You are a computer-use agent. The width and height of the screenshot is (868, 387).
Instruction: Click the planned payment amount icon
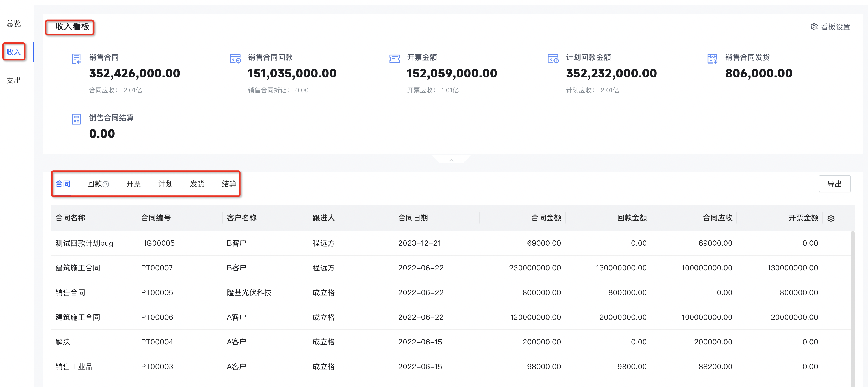553,59
